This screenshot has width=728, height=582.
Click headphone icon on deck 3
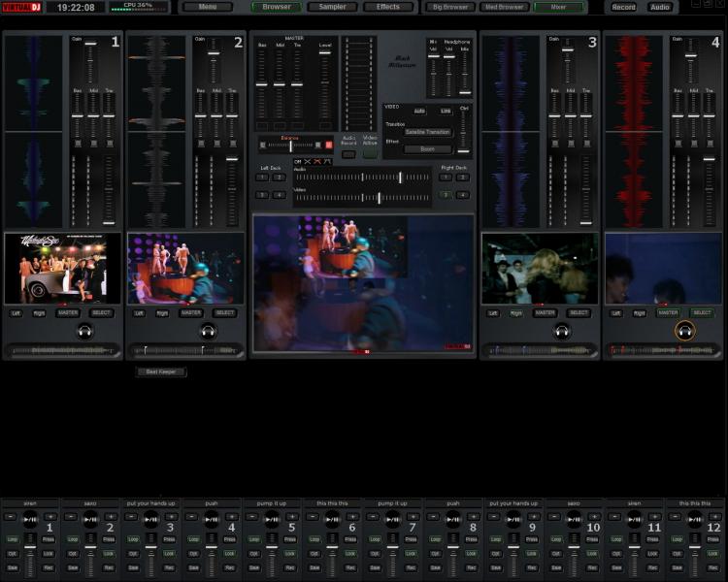coord(562,331)
